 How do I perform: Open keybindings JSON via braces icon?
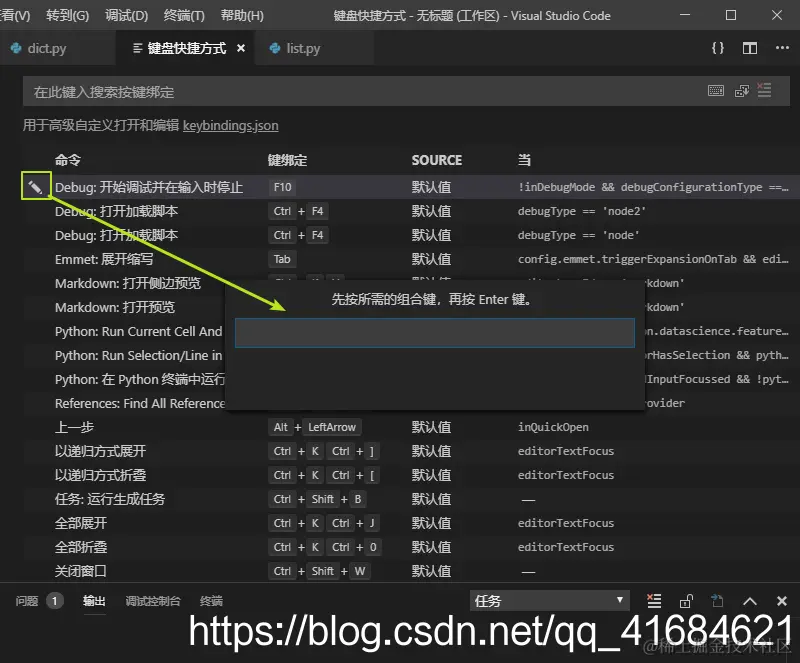tap(717, 48)
